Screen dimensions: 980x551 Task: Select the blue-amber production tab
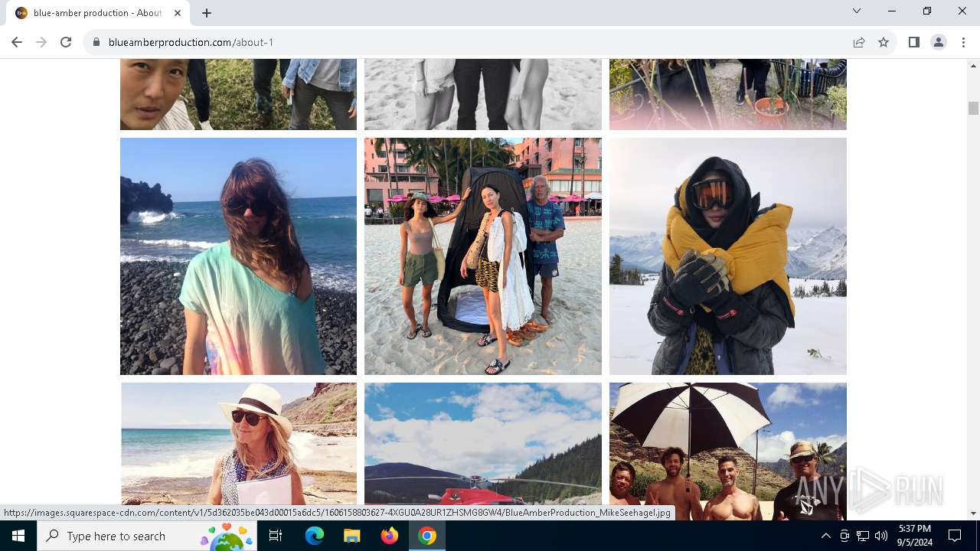100,13
